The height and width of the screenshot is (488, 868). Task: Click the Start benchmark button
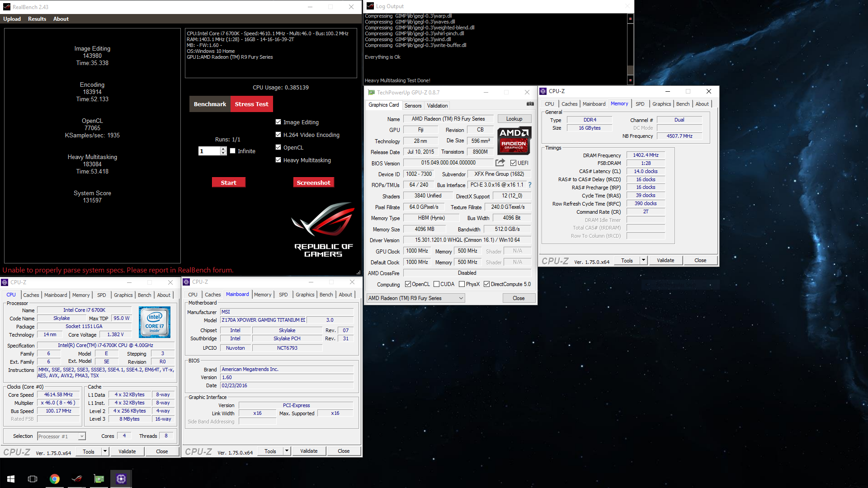pos(229,183)
